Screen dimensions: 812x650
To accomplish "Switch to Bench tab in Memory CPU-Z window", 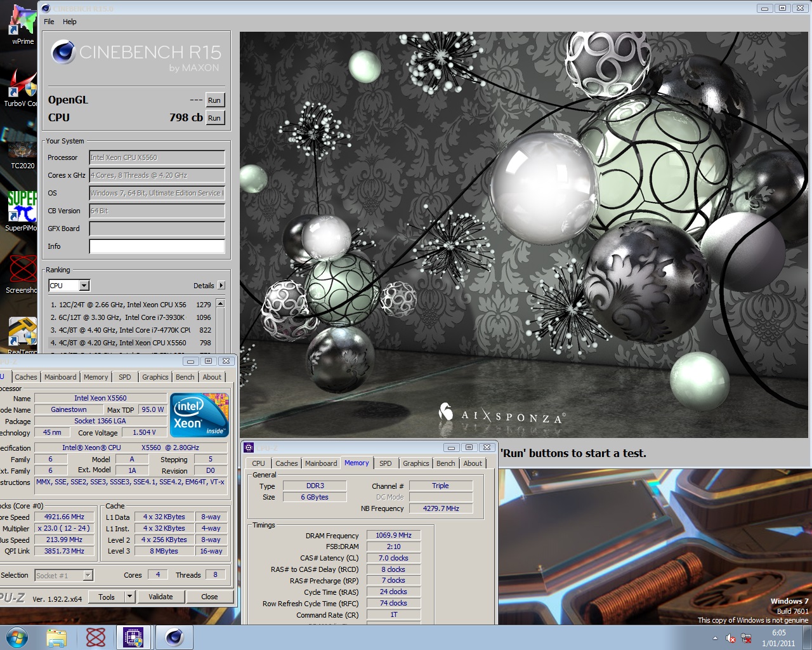I will pyautogui.click(x=446, y=463).
